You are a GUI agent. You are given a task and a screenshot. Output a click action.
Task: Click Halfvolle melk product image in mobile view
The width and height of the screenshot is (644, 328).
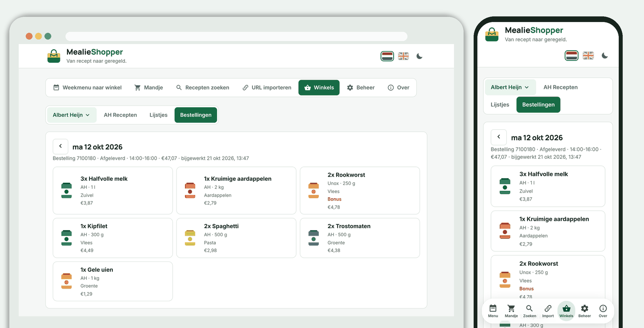[505, 186]
